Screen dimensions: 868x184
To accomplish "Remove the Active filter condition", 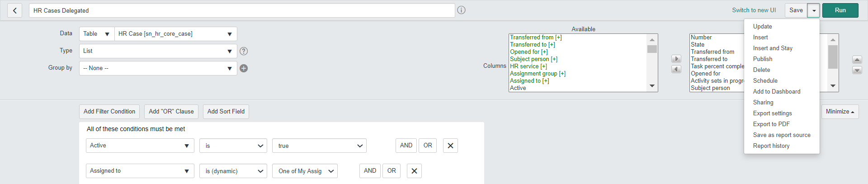I will (x=450, y=146).
